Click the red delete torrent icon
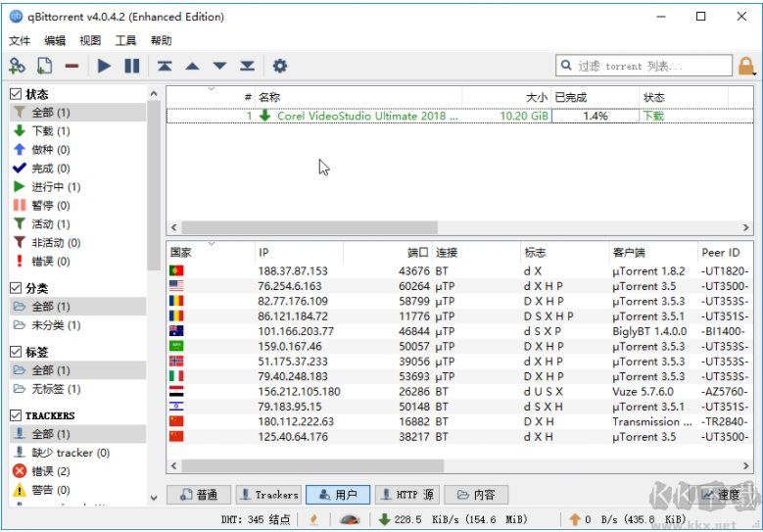Screen dimensions: 763x532 pos(72,66)
